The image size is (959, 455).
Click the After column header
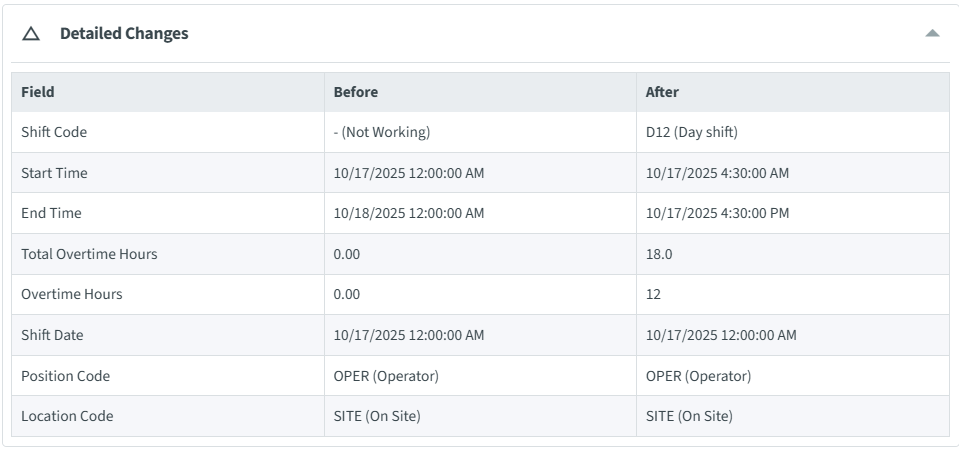coord(662,92)
